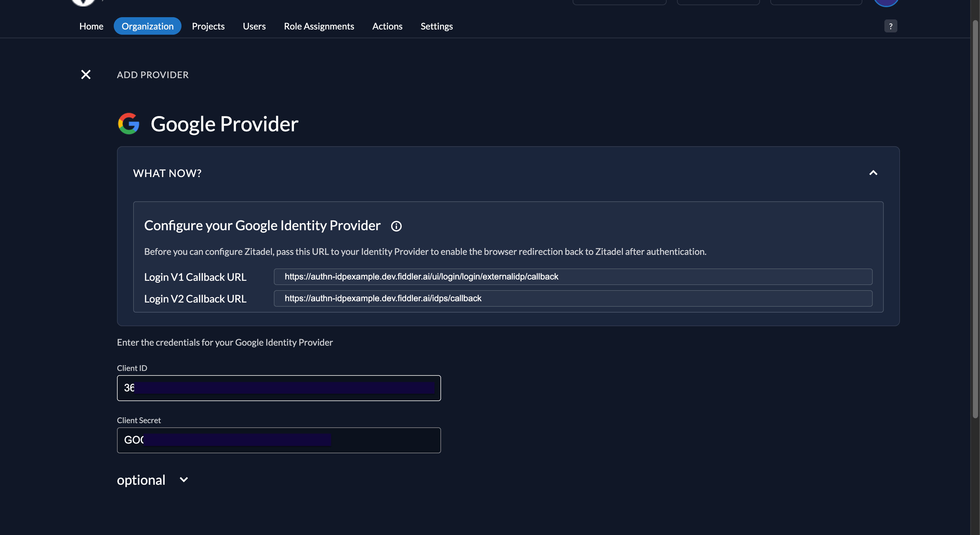
Task: Click the 'Enter the credentials' instruction text
Action: (225, 342)
